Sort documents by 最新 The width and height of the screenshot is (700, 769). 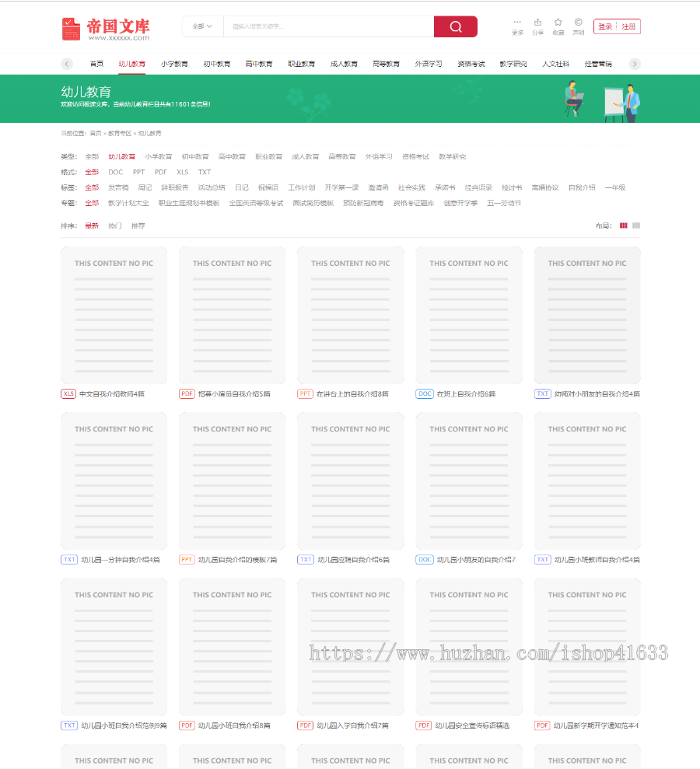pos(92,225)
